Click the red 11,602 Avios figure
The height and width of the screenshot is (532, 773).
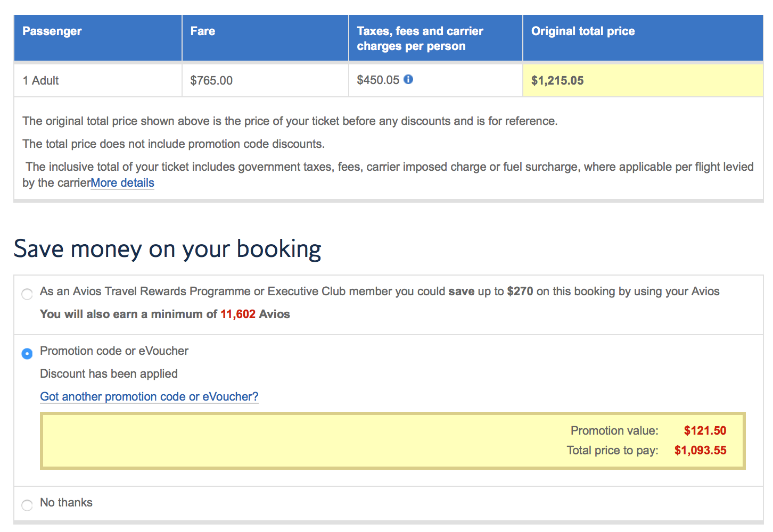click(x=238, y=314)
